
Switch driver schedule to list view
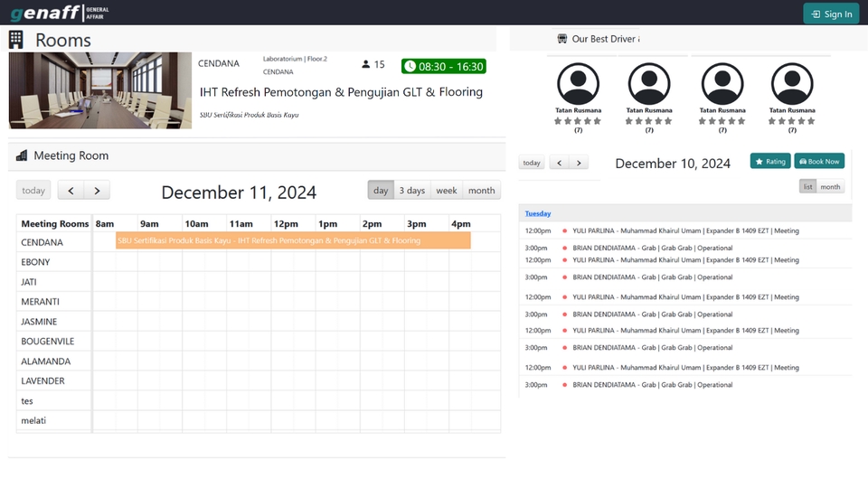pos(807,187)
